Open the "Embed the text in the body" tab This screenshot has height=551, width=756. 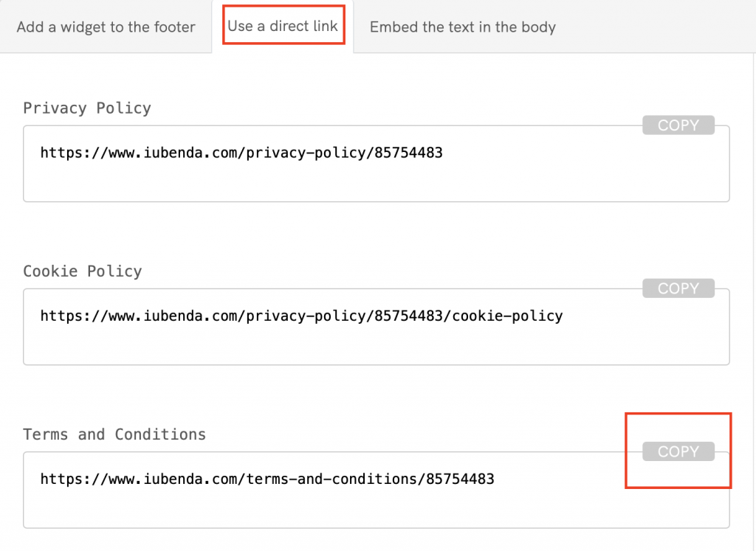[461, 27]
